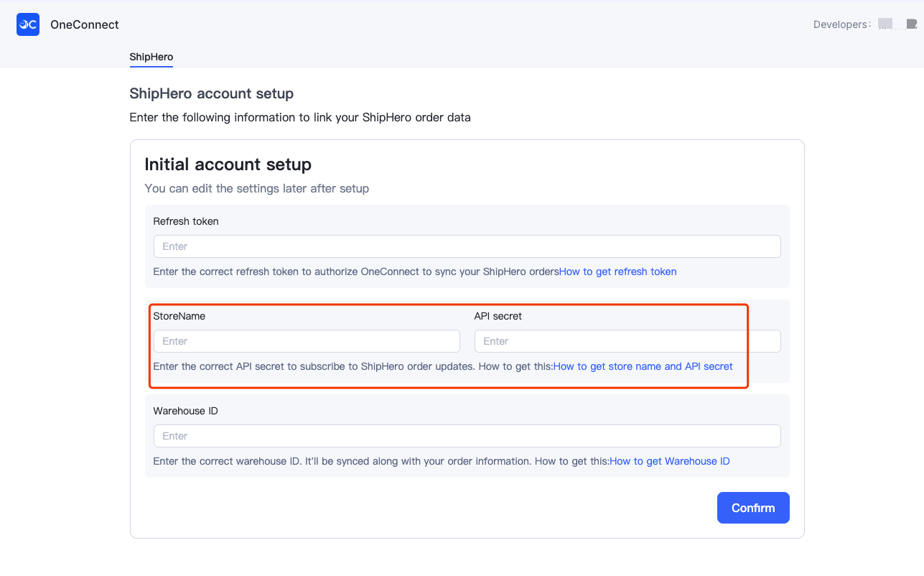Screen dimensions: 924x576
Task: Focus the StoreName input field
Action: tap(307, 341)
